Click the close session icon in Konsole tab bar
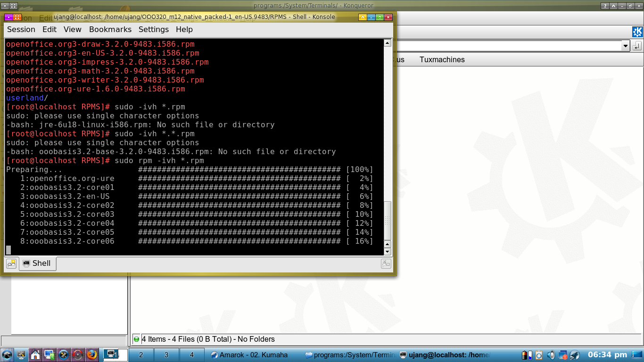Image resolution: width=644 pixels, height=362 pixels. 386,263
